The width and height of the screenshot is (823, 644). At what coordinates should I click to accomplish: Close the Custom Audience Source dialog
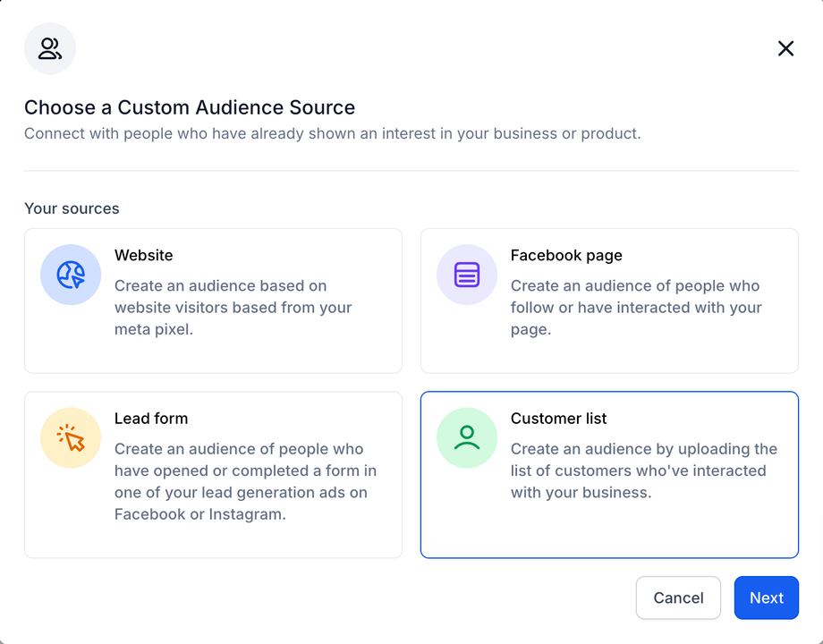tap(785, 48)
